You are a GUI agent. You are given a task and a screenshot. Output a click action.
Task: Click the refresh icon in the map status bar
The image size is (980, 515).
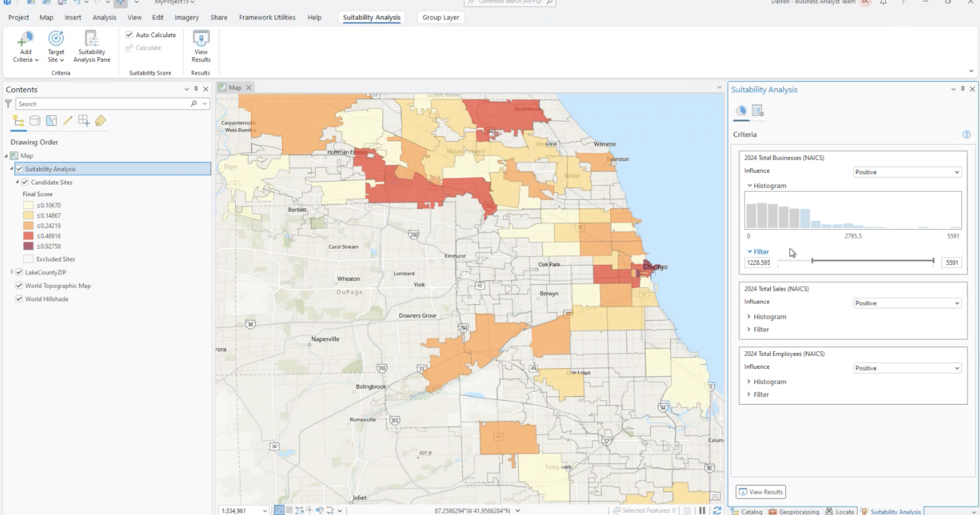(x=717, y=511)
